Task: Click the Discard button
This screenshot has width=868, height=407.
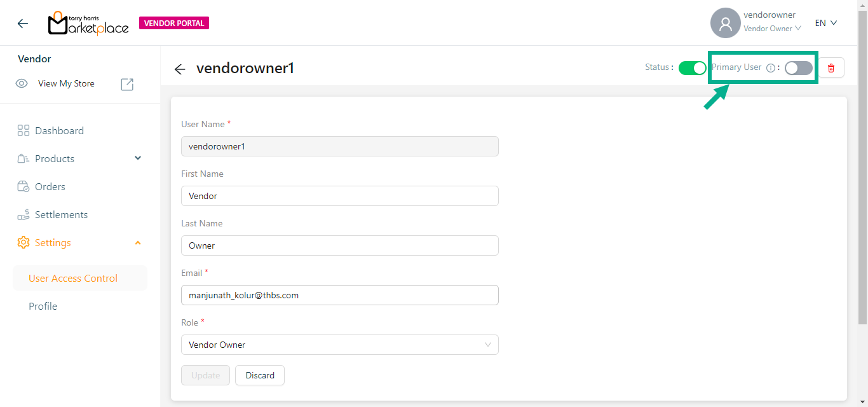Action: (x=260, y=375)
